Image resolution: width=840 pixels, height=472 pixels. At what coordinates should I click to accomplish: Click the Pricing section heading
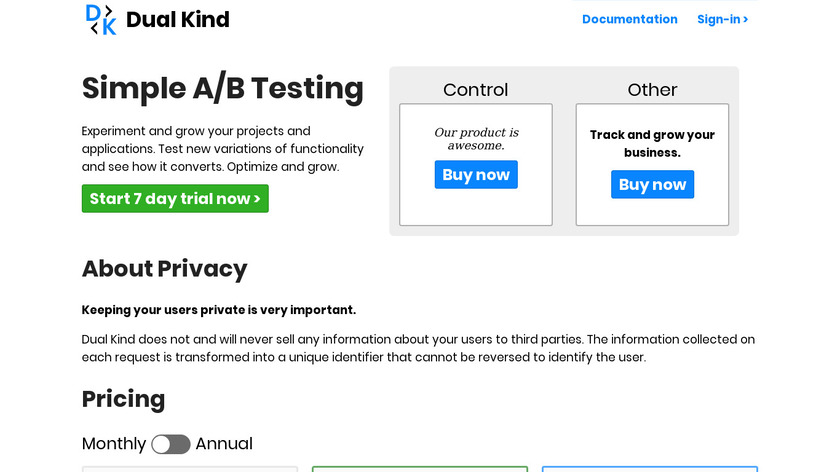click(123, 399)
